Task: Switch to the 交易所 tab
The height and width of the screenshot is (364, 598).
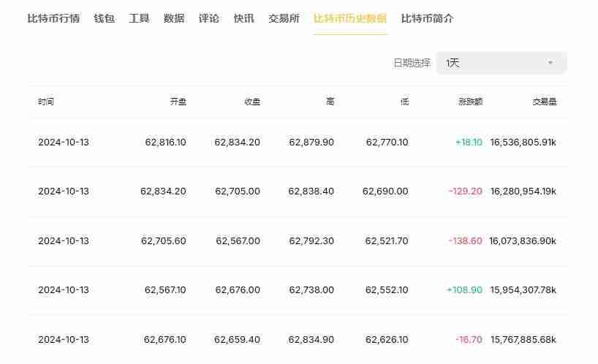Action: [x=284, y=18]
